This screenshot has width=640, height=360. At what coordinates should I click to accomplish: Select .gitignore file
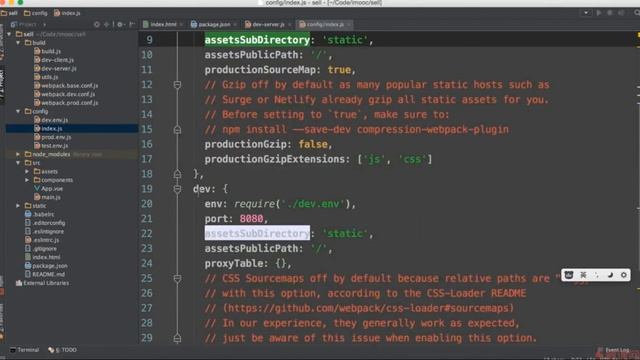coord(41,249)
